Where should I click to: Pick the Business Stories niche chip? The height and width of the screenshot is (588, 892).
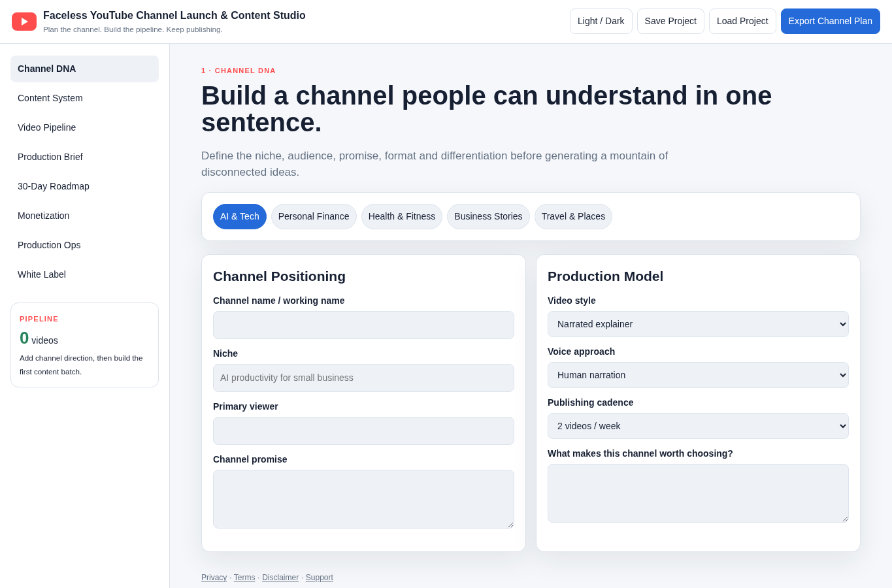click(x=488, y=216)
